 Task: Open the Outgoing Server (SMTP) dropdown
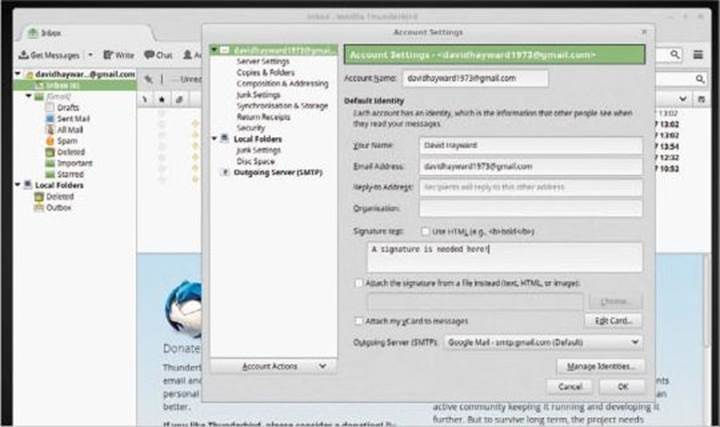tap(543, 342)
